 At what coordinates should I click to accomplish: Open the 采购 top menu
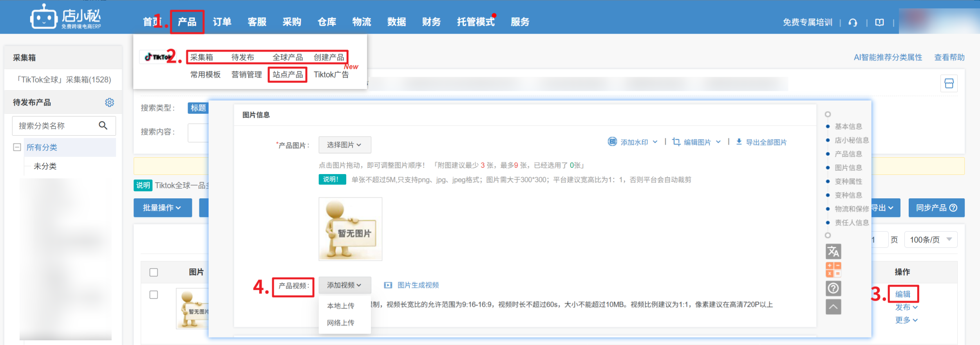pyautogui.click(x=292, y=22)
